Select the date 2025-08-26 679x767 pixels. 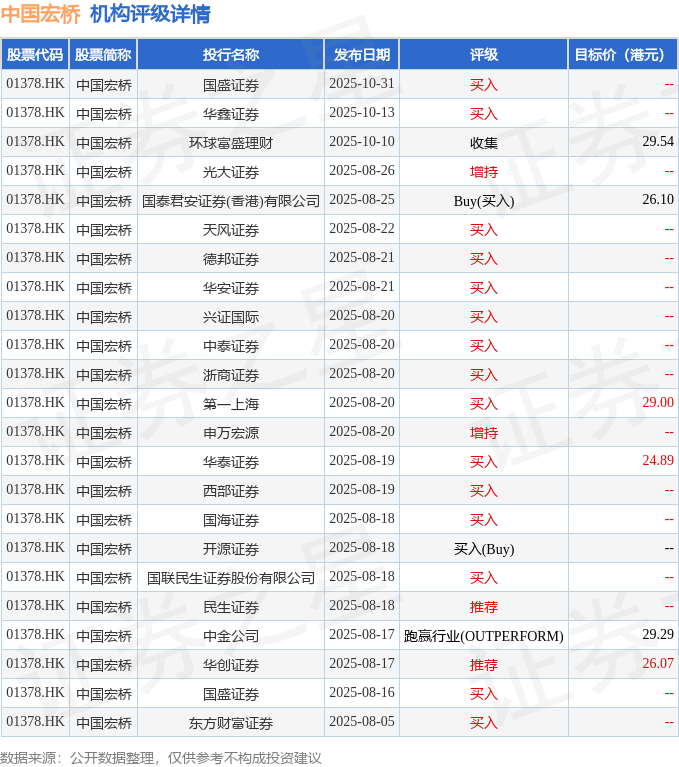click(x=362, y=170)
